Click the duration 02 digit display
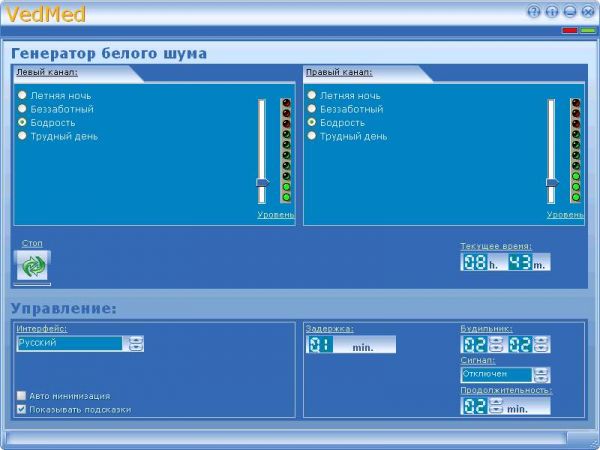This screenshot has height=450, width=600. (x=475, y=406)
